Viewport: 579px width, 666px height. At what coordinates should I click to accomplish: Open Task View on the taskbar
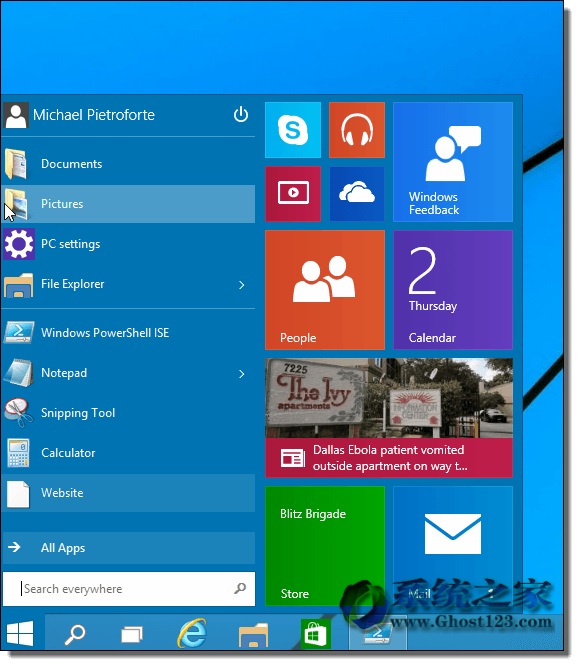(x=132, y=635)
